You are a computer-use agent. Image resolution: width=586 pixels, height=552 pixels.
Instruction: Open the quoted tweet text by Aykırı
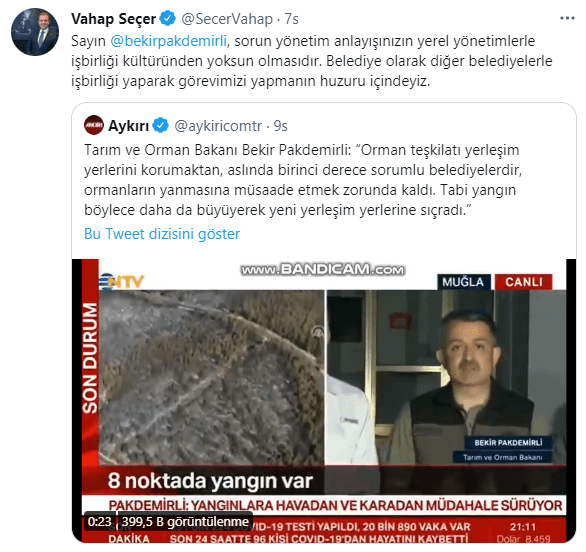[x=303, y=180]
